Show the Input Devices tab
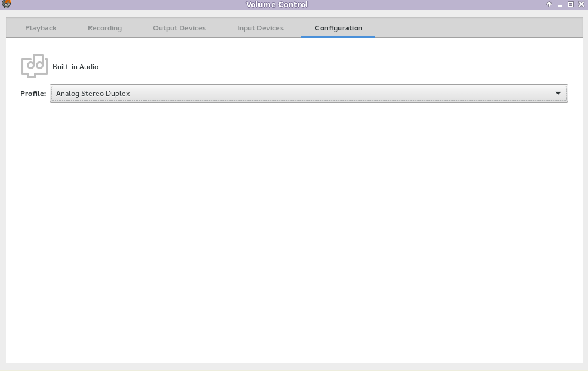 click(260, 28)
